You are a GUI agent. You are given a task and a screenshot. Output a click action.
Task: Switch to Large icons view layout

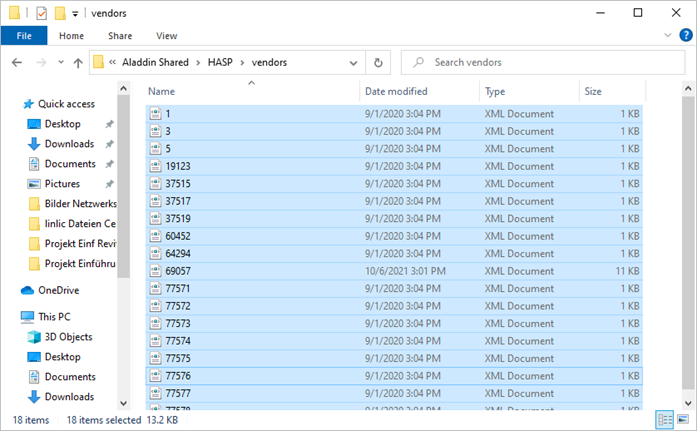click(x=683, y=419)
